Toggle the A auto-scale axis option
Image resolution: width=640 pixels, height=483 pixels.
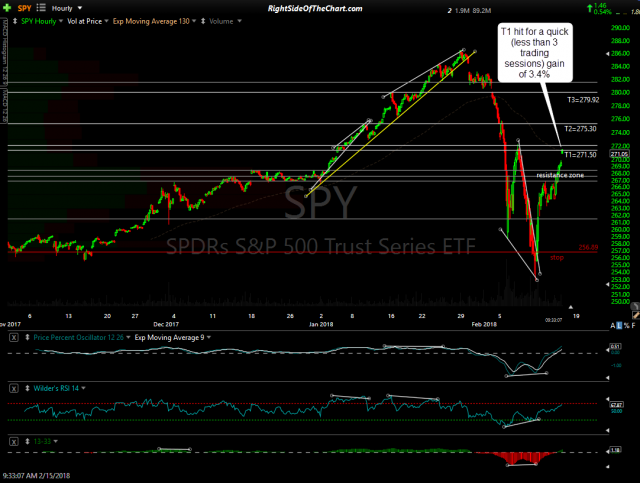tap(613, 325)
